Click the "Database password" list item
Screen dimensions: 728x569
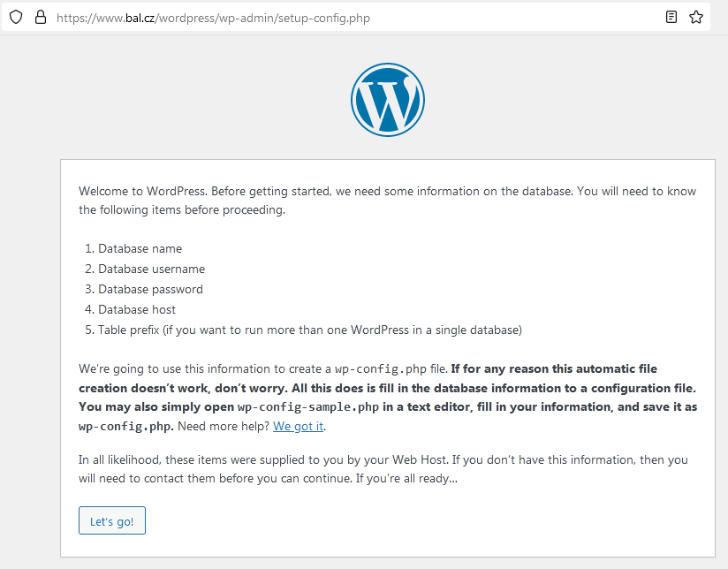click(x=150, y=290)
